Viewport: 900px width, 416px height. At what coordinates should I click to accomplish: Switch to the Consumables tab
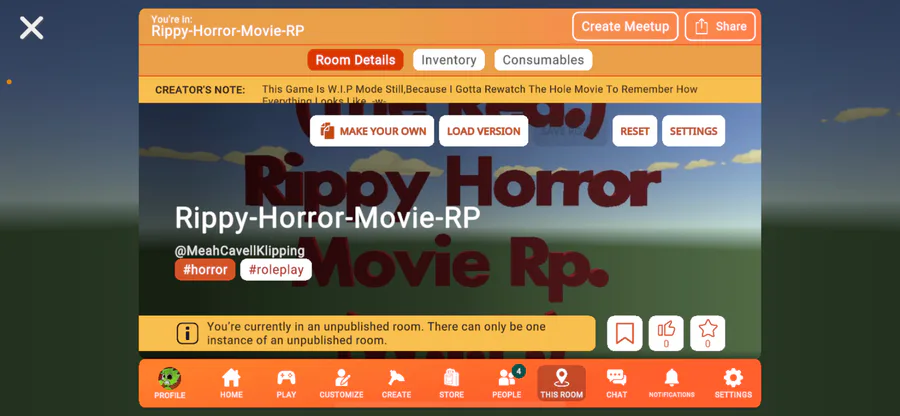pyautogui.click(x=543, y=60)
